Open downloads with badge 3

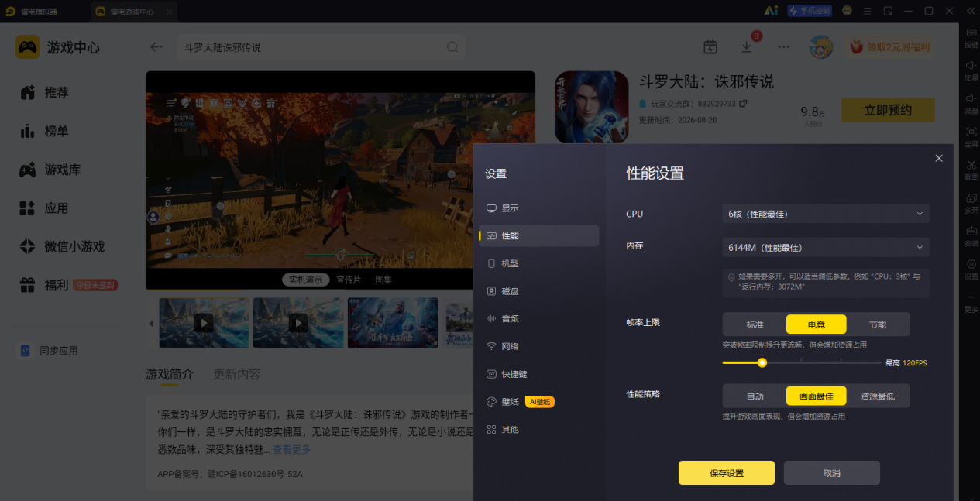point(747,46)
